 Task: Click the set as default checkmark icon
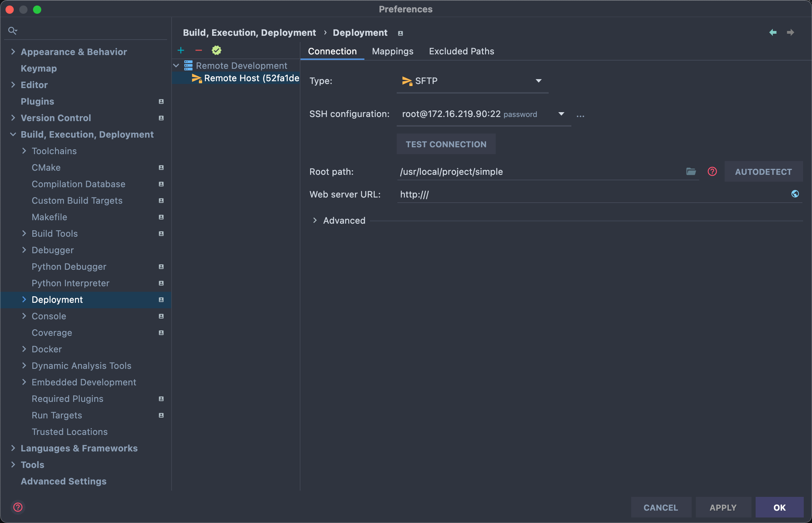pyautogui.click(x=217, y=51)
